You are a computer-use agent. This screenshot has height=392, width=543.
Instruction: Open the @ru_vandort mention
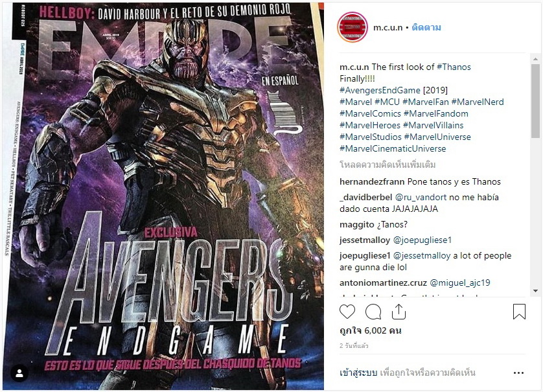[421, 198]
